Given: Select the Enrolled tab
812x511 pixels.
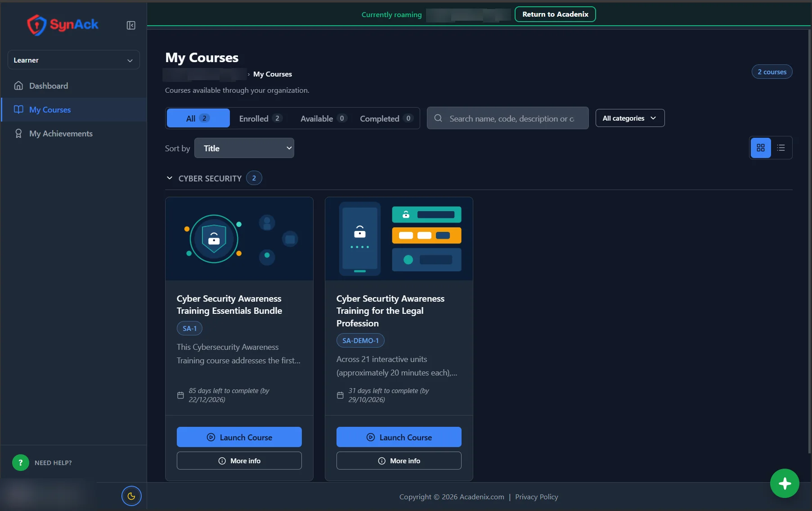Looking at the screenshot, I should tap(260, 118).
